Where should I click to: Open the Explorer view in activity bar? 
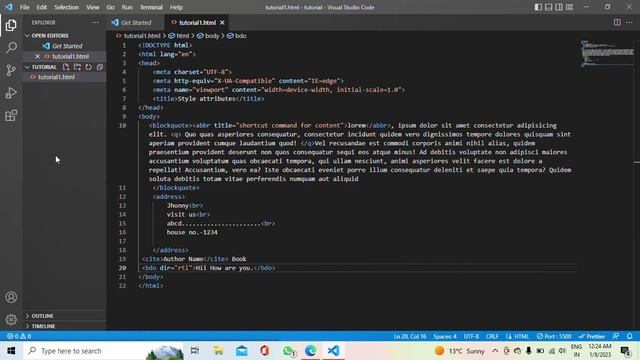tap(11, 25)
